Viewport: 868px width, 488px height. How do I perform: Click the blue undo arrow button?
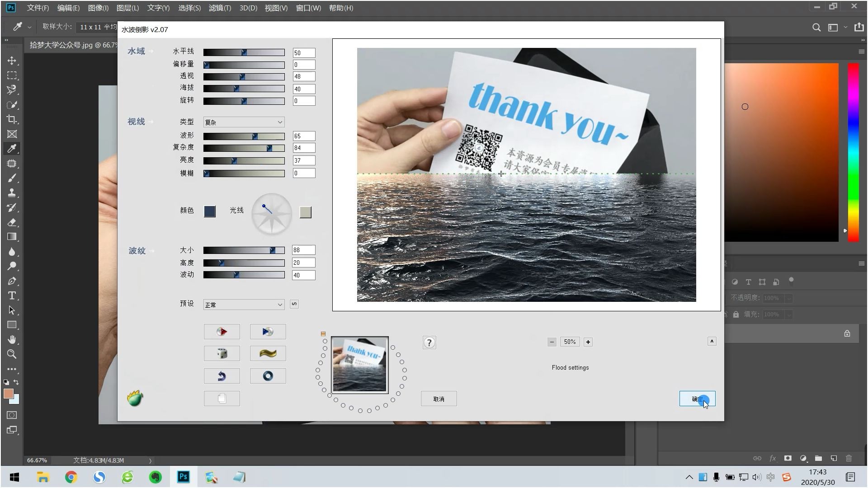click(222, 376)
